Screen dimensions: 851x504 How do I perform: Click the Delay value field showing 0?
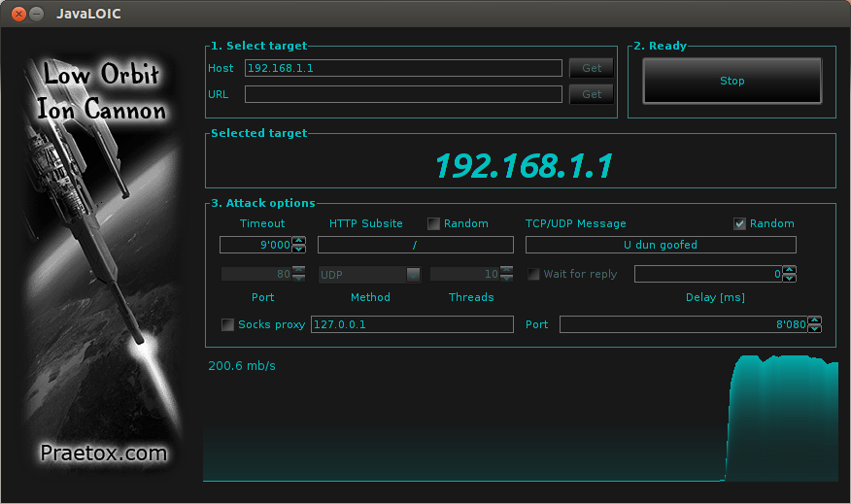coord(708,274)
